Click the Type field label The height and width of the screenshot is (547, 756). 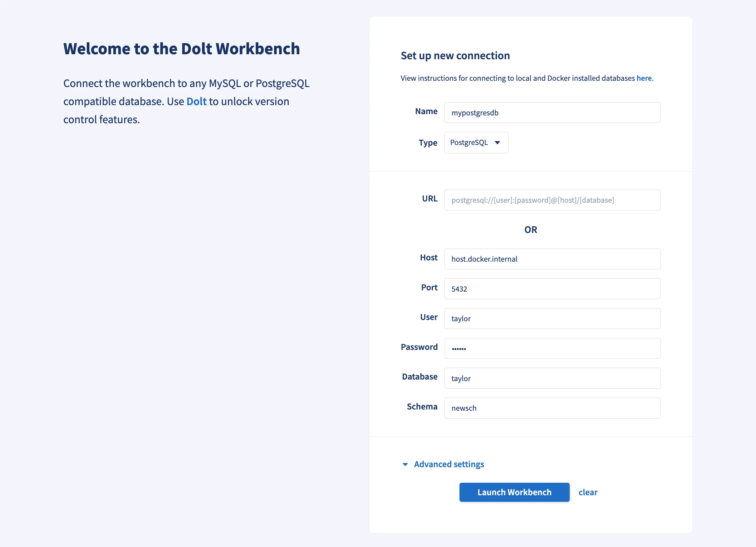(428, 143)
